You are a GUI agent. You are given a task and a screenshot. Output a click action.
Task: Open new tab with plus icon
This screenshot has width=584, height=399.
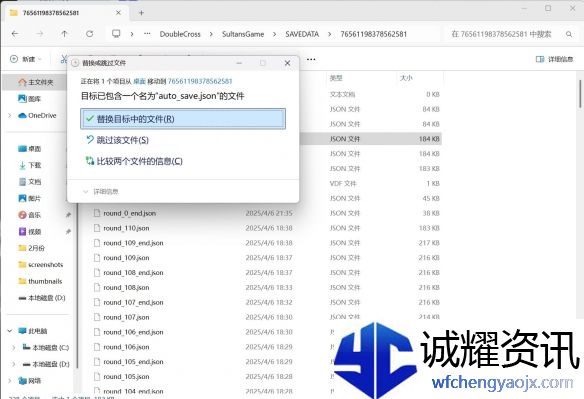pos(141,13)
